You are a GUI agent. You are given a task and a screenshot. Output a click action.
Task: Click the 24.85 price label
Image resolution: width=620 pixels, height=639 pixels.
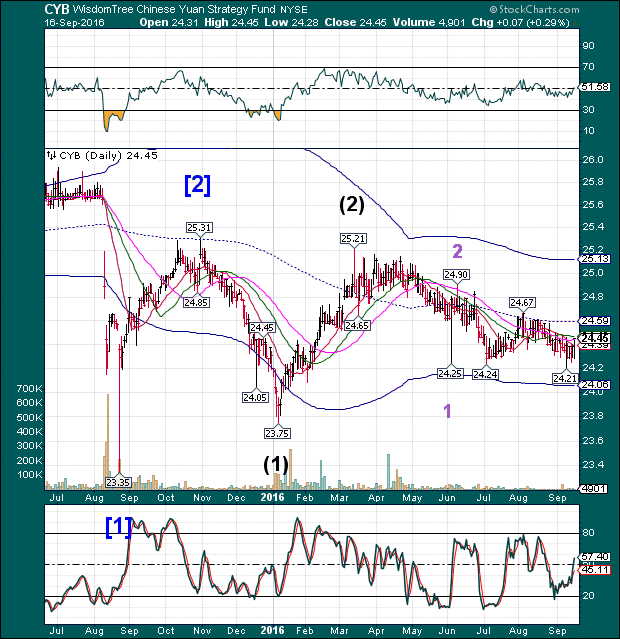pos(196,302)
